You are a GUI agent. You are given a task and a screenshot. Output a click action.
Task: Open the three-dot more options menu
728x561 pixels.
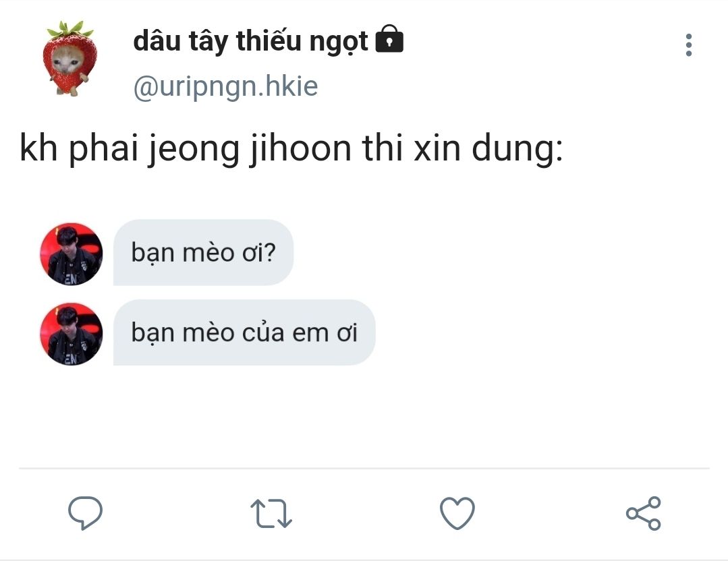(x=689, y=45)
